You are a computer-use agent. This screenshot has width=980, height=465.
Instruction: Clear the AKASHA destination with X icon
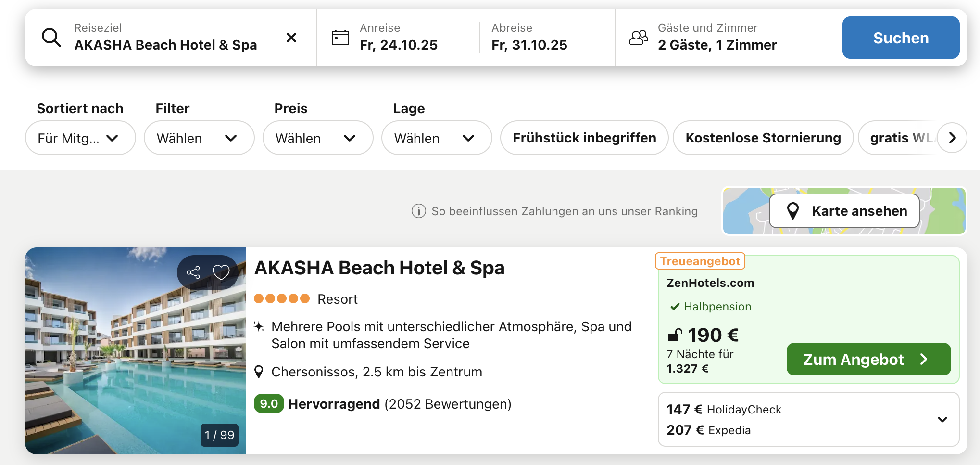[x=291, y=38]
